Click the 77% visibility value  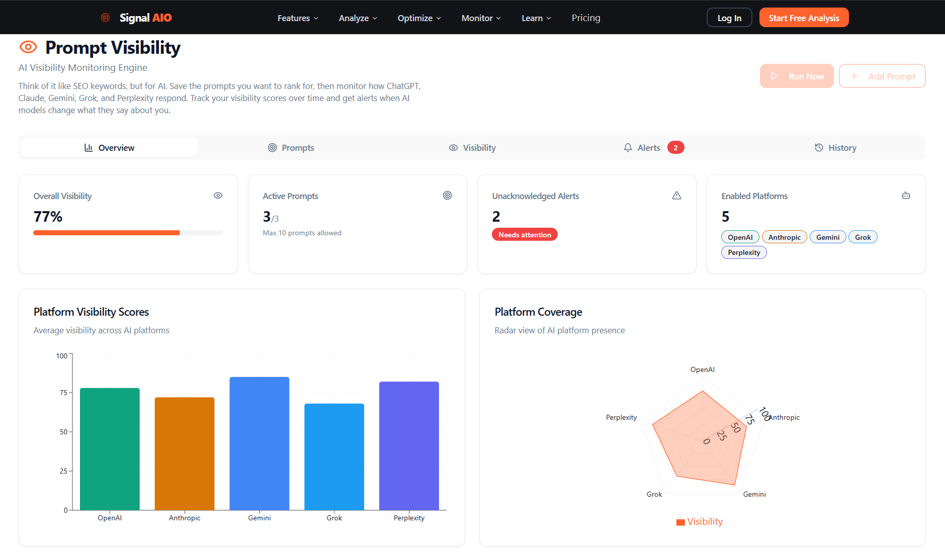48,217
